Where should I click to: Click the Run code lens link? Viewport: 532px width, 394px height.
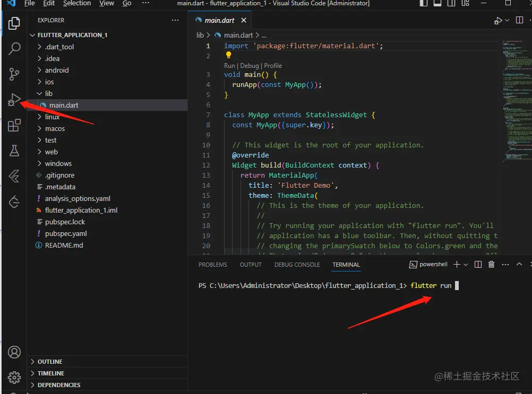pyautogui.click(x=229, y=66)
